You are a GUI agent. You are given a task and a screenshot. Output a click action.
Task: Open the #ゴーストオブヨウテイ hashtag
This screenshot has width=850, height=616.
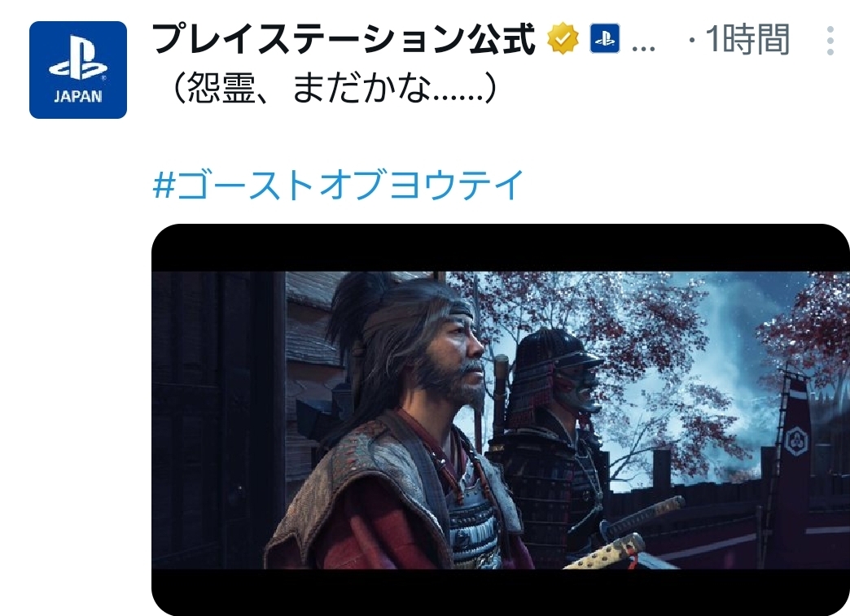339,184
